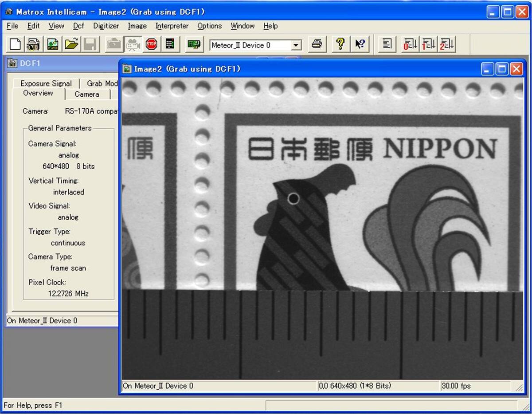Click Image2 window resize grip corner
Screen dimensions: 532x414
(519, 387)
